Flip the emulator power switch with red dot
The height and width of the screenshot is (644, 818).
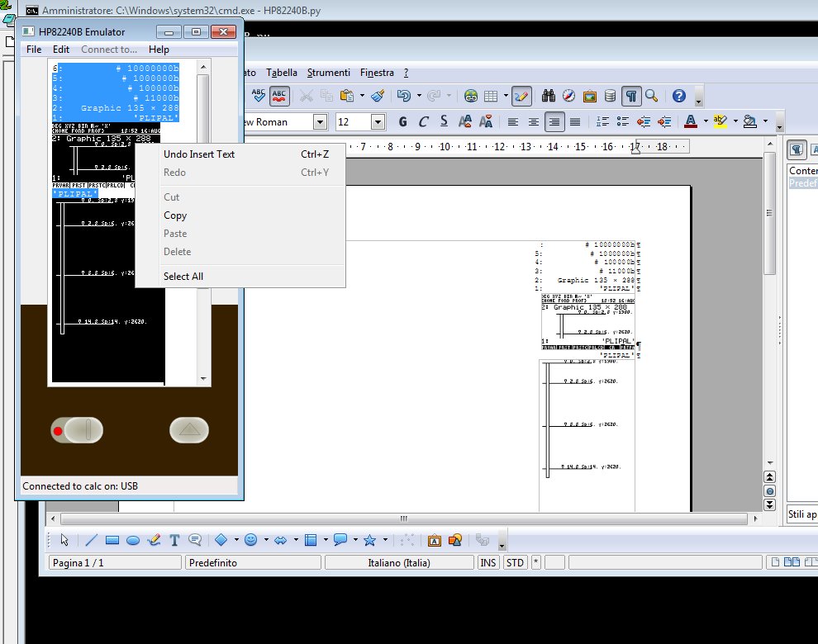click(x=77, y=430)
